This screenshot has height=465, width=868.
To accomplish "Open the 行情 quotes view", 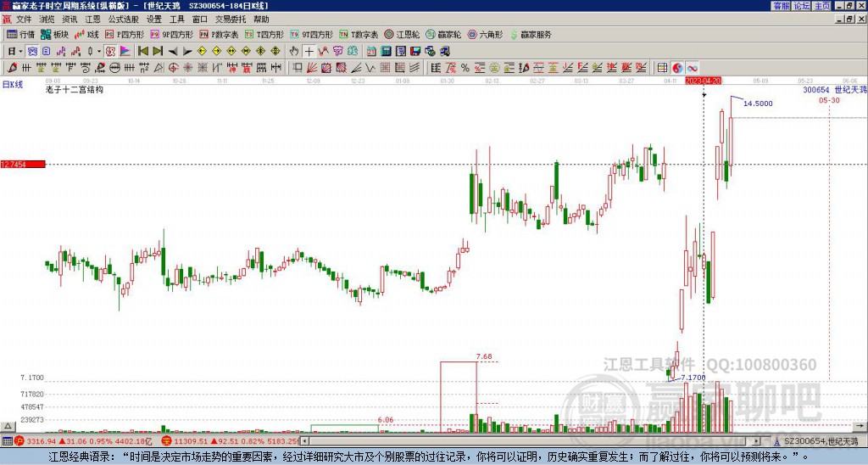I will click(20, 34).
